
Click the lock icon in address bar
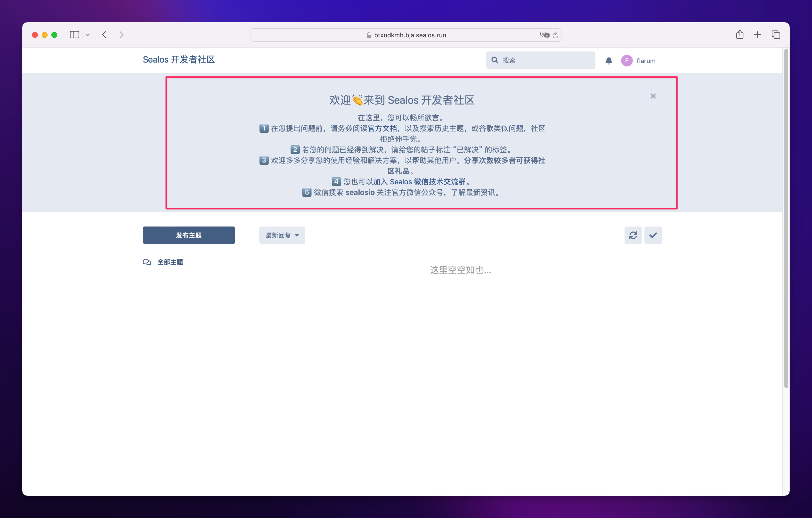click(369, 35)
